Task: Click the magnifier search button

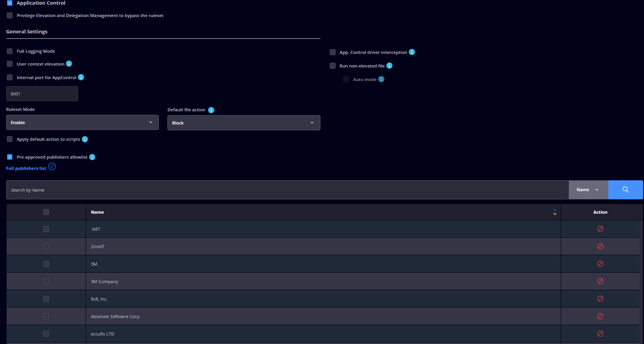Action: pos(625,190)
